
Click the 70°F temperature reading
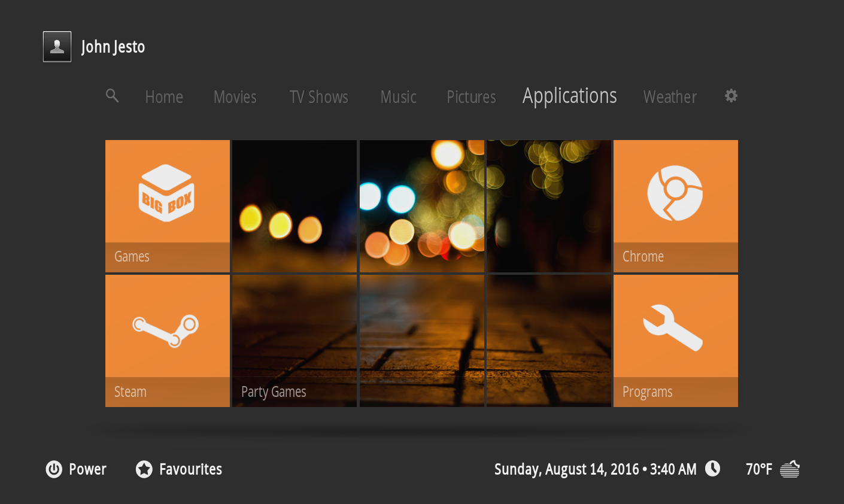[x=759, y=469]
